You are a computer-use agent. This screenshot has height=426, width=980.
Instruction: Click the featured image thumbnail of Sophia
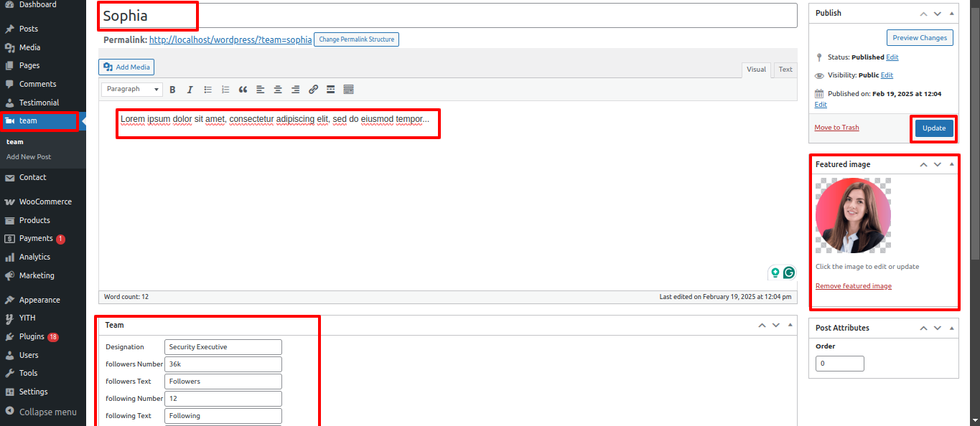(853, 216)
